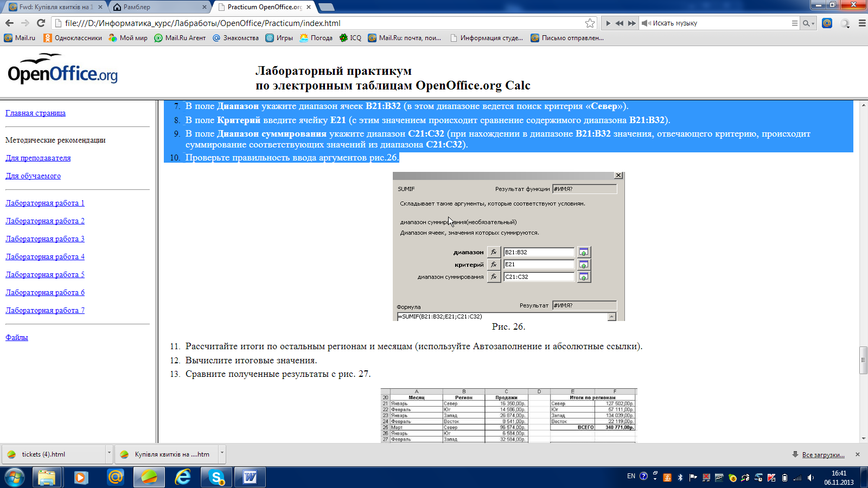Open the media player taskbar icon
Image resolution: width=868 pixels, height=488 pixels.
point(81,477)
